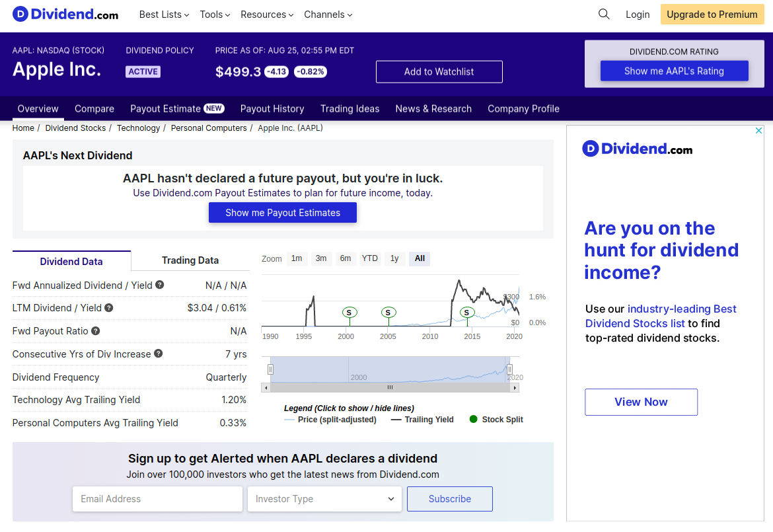Image resolution: width=773 pixels, height=532 pixels.
Task: Click the 7 yrs value
Action: (x=236, y=354)
